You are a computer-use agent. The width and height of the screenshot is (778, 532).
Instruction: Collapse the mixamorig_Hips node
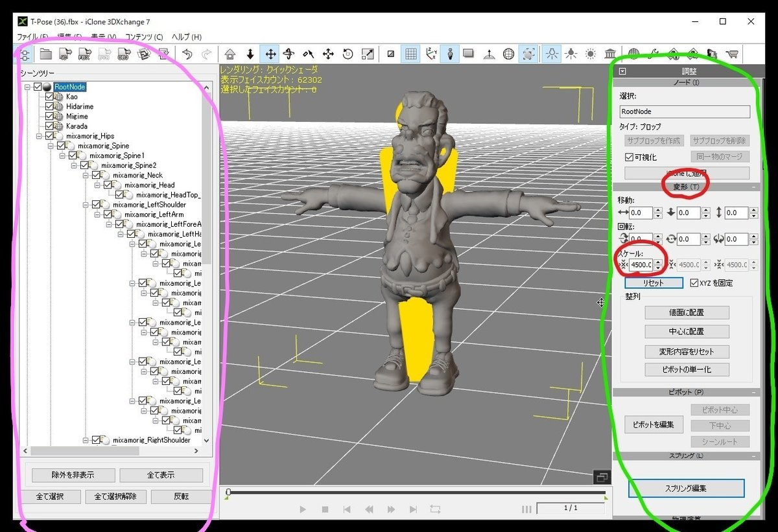(38, 136)
